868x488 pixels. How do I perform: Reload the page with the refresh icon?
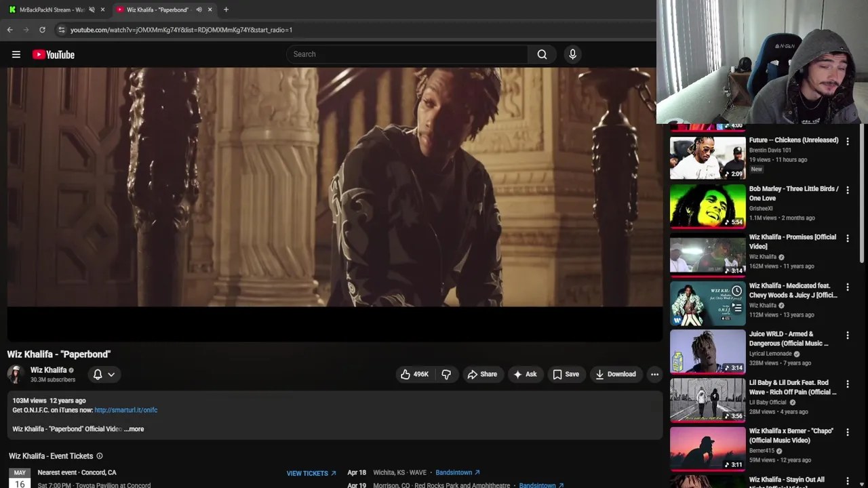click(42, 30)
